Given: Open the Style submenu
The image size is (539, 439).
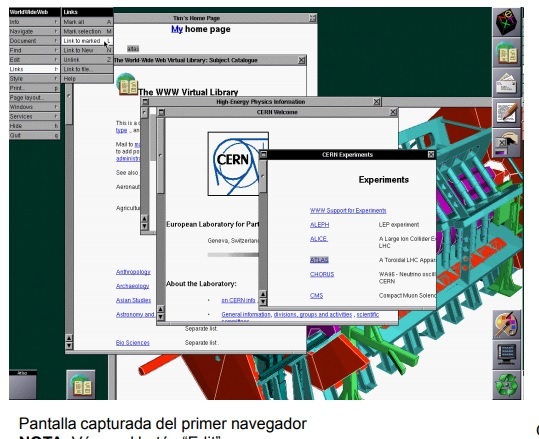Looking at the screenshot, I should 34,78.
